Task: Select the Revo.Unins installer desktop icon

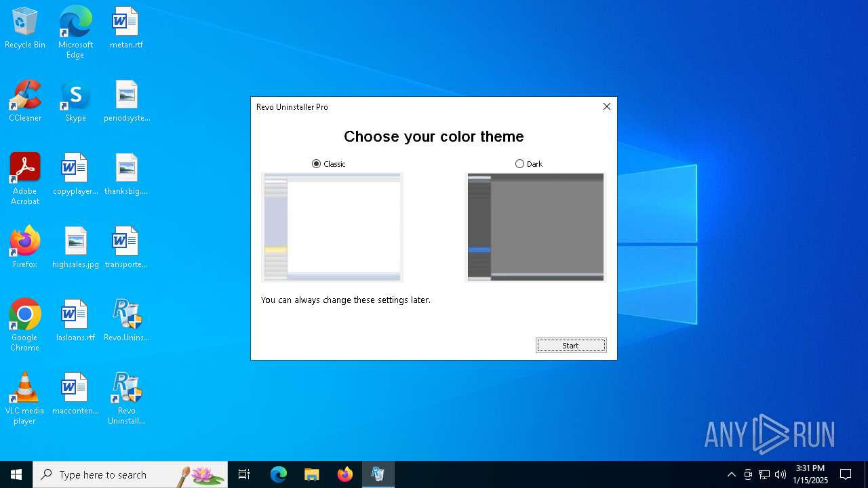Action: pos(126,321)
